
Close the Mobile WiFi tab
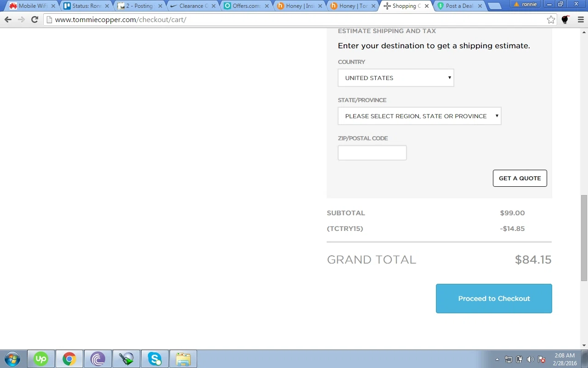point(53,6)
